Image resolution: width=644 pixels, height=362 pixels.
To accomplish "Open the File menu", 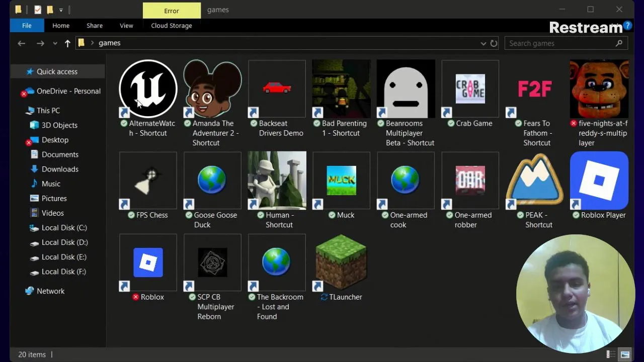I will coord(27,26).
